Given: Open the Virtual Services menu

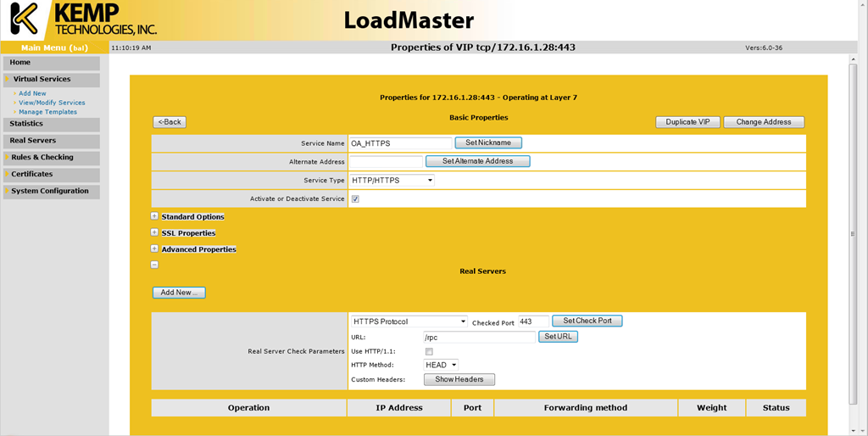Looking at the screenshot, I should tap(52, 79).
